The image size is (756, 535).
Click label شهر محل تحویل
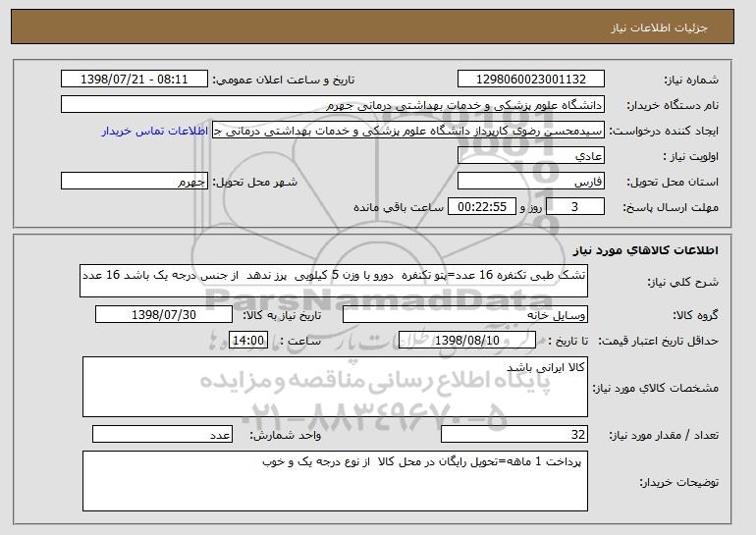point(255,182)
